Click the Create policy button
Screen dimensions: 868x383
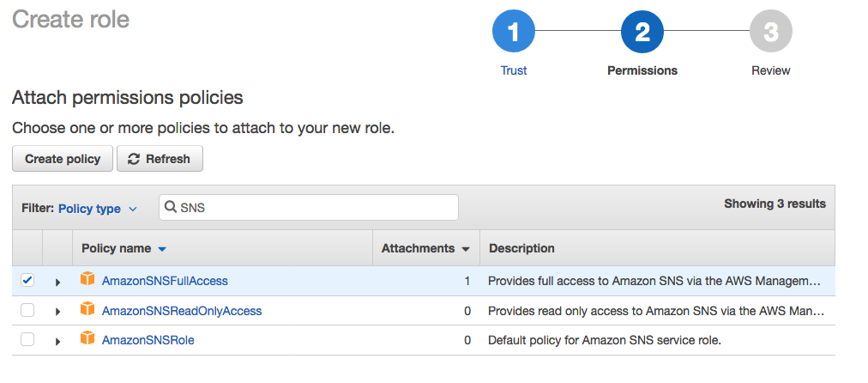click(x=63, y=159)
